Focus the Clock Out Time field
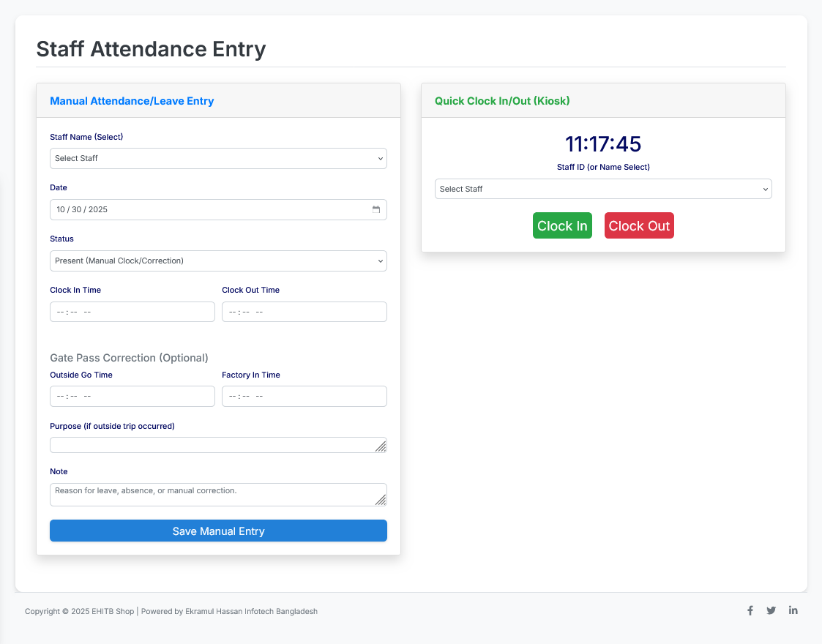The image size is (822, 644). click(304, 312)
